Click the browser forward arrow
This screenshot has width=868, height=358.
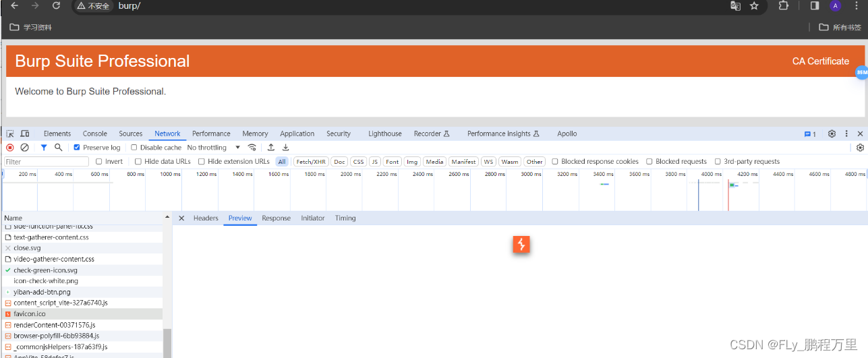[x=35, y=6]
